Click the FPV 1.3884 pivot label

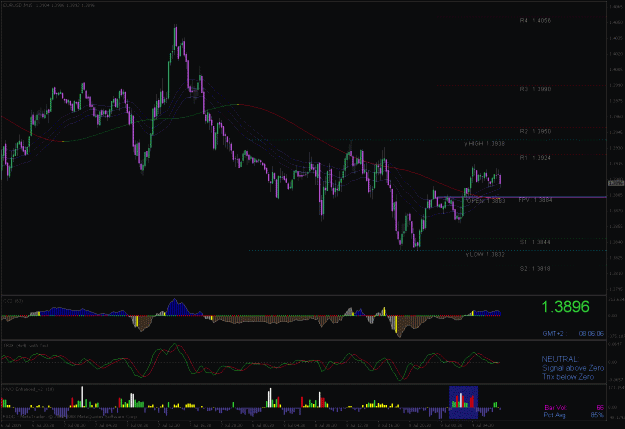[x=536, y=200]
